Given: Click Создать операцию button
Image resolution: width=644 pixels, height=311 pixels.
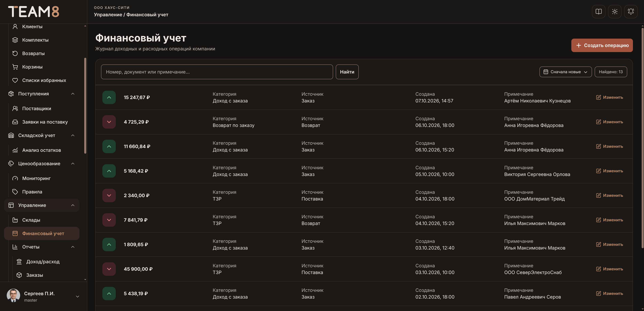Looking at the screenshot, I should pos(602,45).
